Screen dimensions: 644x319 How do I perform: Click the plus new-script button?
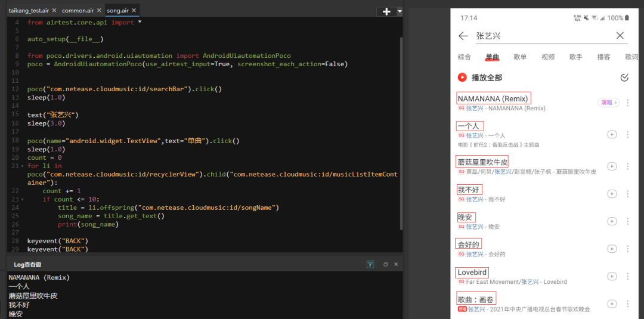coord(386,12)
